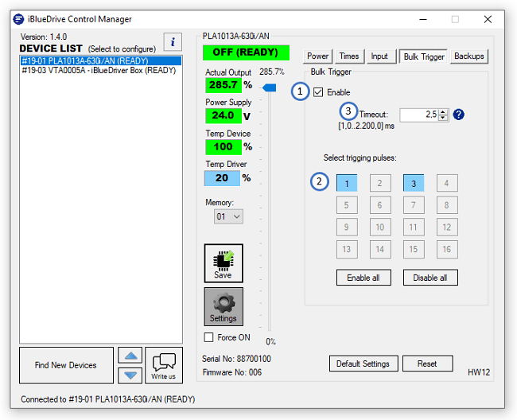517x420 pixels.
Task: Toggle trigging pulse 12 on
Action: click(447, 227)
